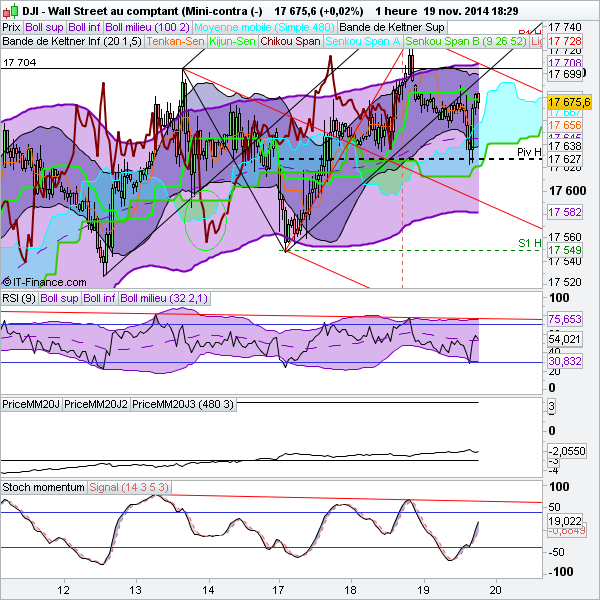Select the Stoch momentum label
This screenshot has width=600, height=600.
click(x=43, y=488)
